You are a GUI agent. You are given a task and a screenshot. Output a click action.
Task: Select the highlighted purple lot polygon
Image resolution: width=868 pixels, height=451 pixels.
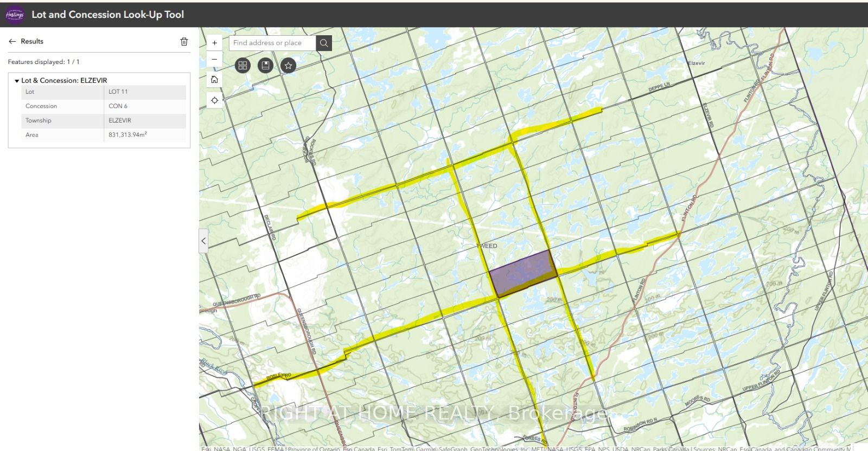click(523, 272)
